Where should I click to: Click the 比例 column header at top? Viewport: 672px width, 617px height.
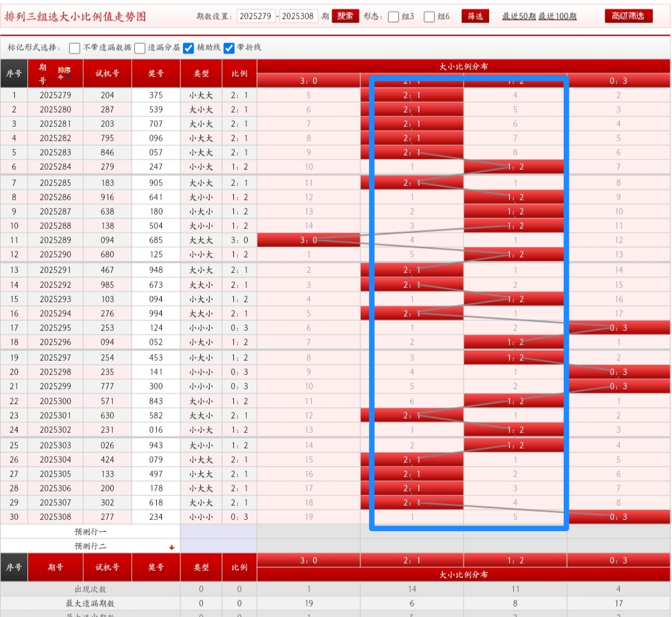pos(239,73)
